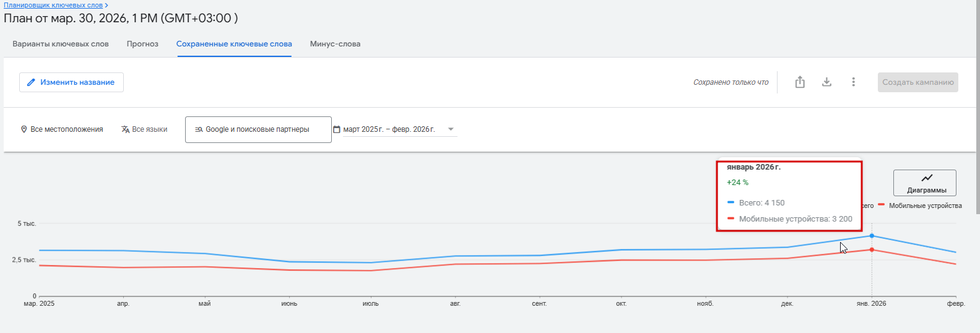Click the line chart icon above Диаграммы
The width and height of the screenshot is (980, 333).
pos(926,178)
